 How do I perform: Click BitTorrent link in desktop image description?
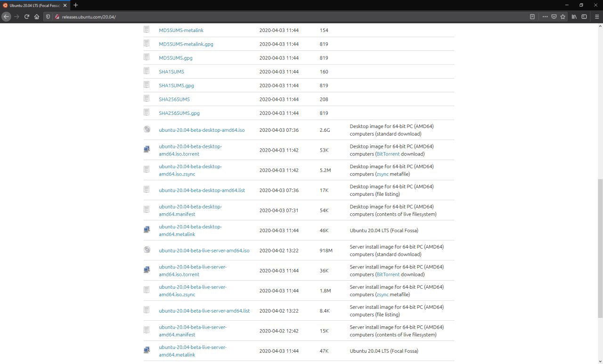point(388,154)
